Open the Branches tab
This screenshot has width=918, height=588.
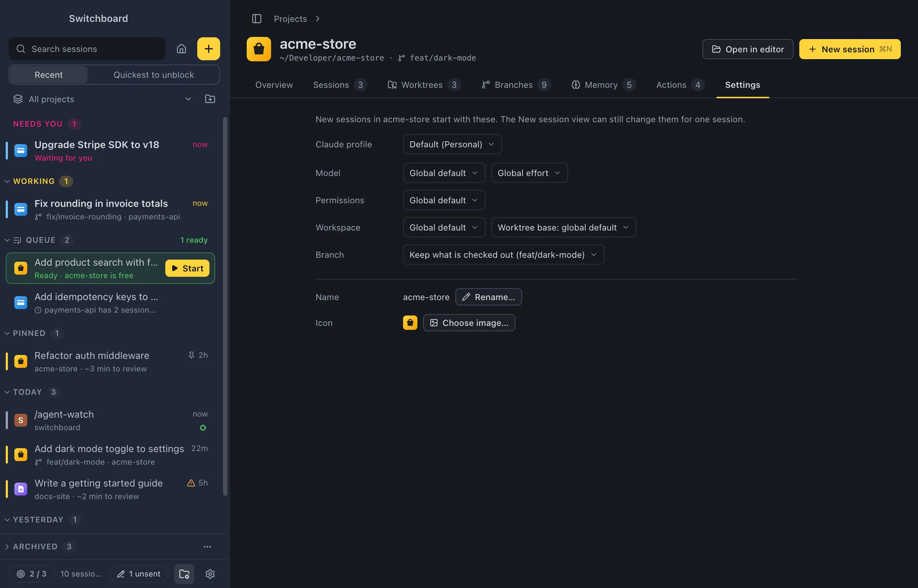(516, 85)
